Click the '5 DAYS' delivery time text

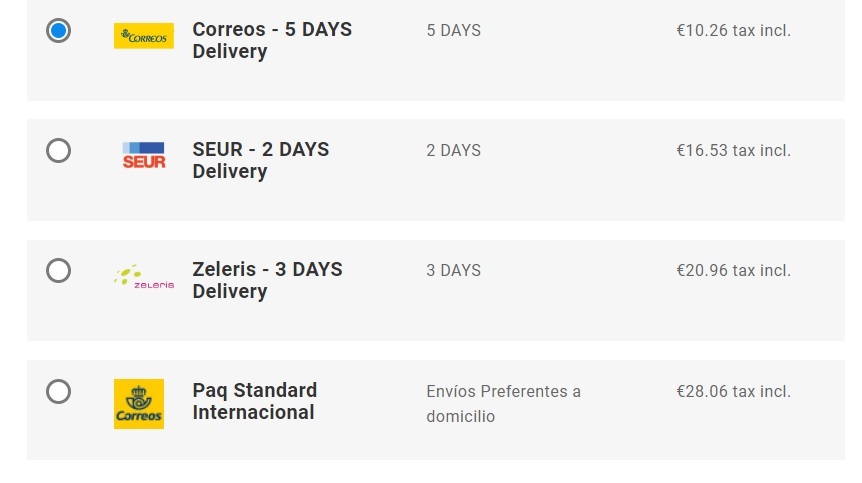click(x=454, y=30)
